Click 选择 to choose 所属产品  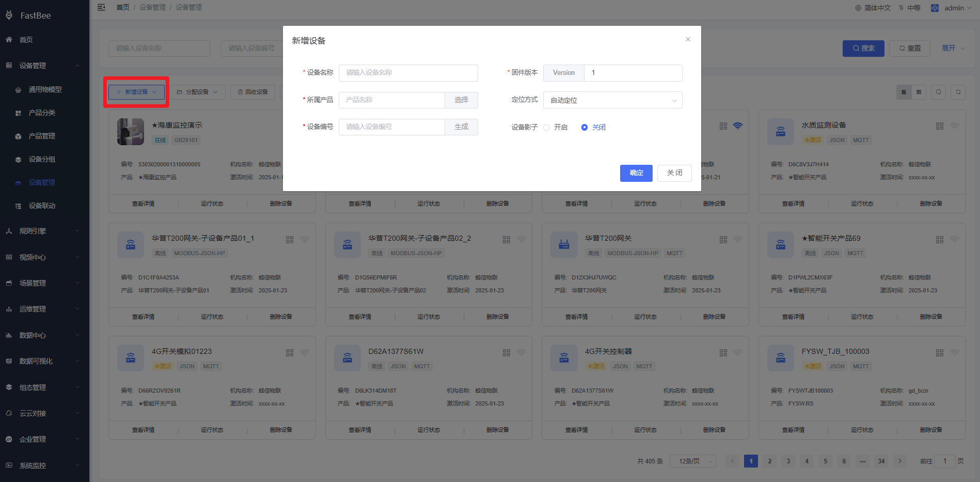click(461, 100)
